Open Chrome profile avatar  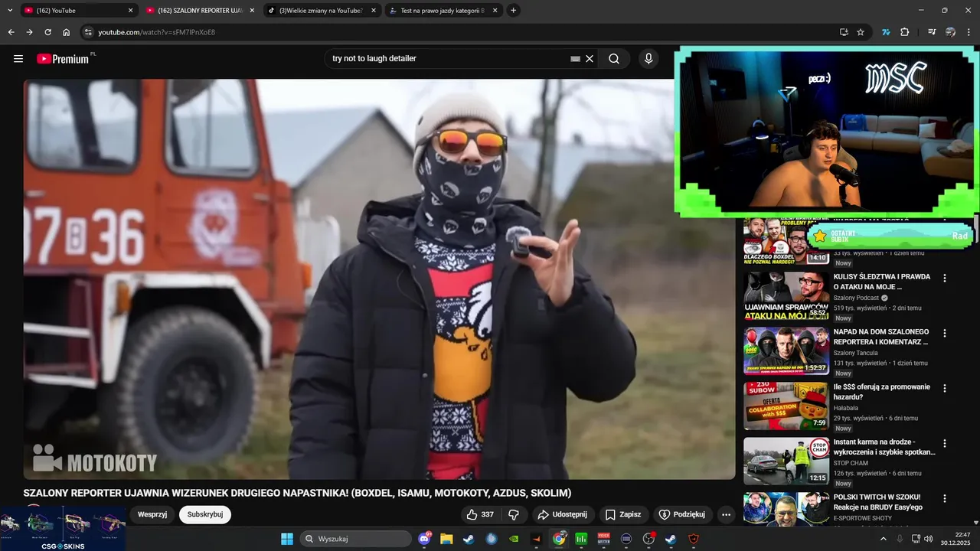(x=950, y=32)
